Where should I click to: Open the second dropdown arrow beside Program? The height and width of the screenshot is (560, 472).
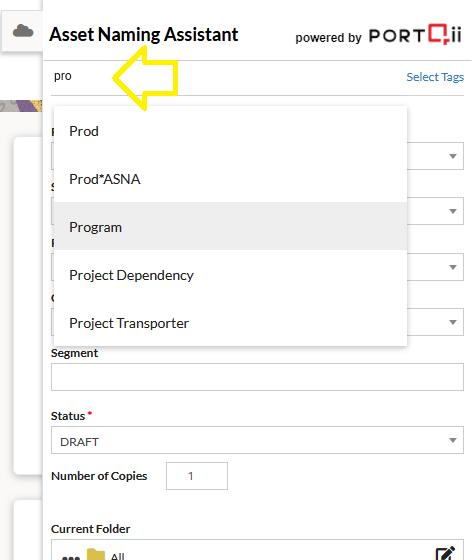coord(453,211)
